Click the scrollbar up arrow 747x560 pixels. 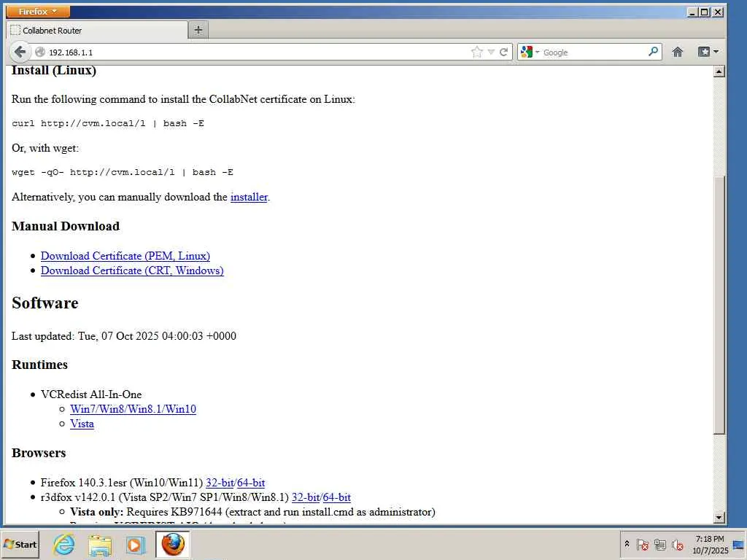pyautogui.click(x=719, y=71)
